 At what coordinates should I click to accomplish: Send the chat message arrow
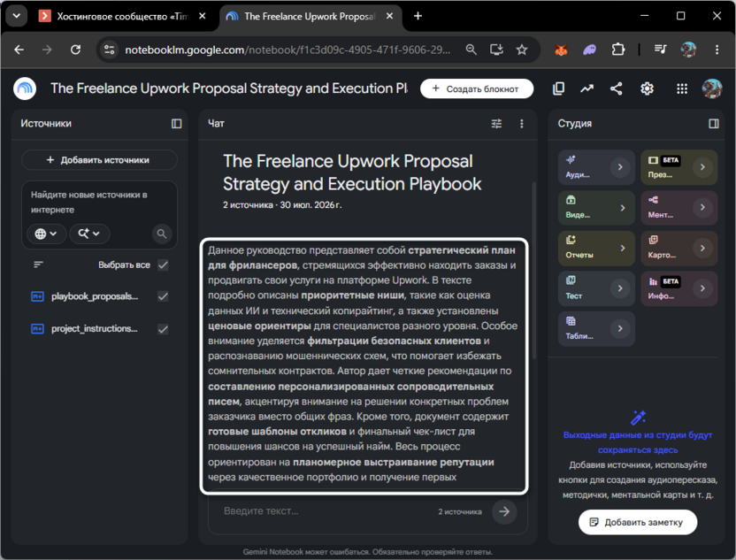[504, 511]
